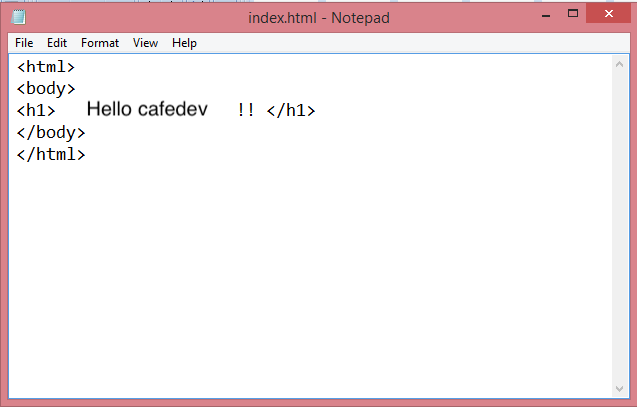Close the index.html Notepad window

coord(609,13)
